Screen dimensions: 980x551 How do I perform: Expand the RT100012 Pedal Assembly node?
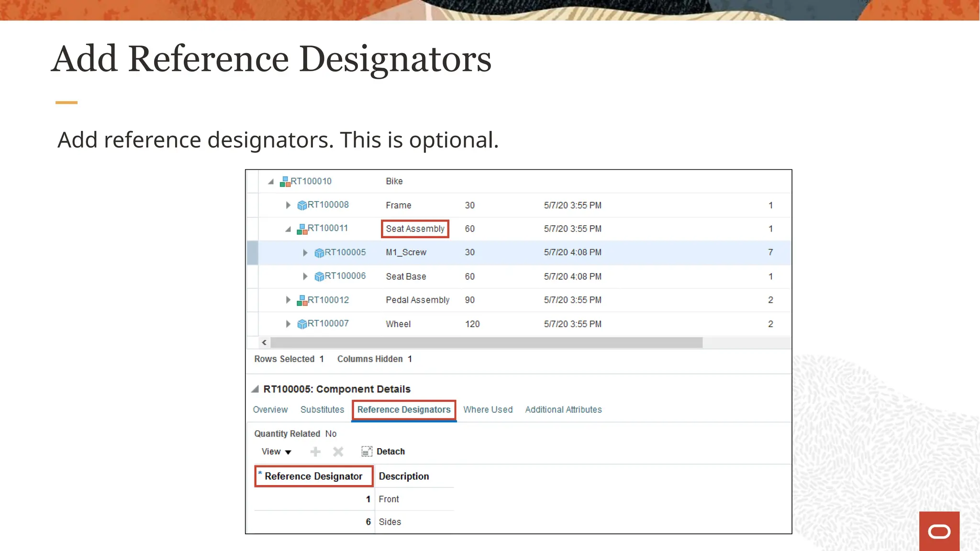coord(288,300)
